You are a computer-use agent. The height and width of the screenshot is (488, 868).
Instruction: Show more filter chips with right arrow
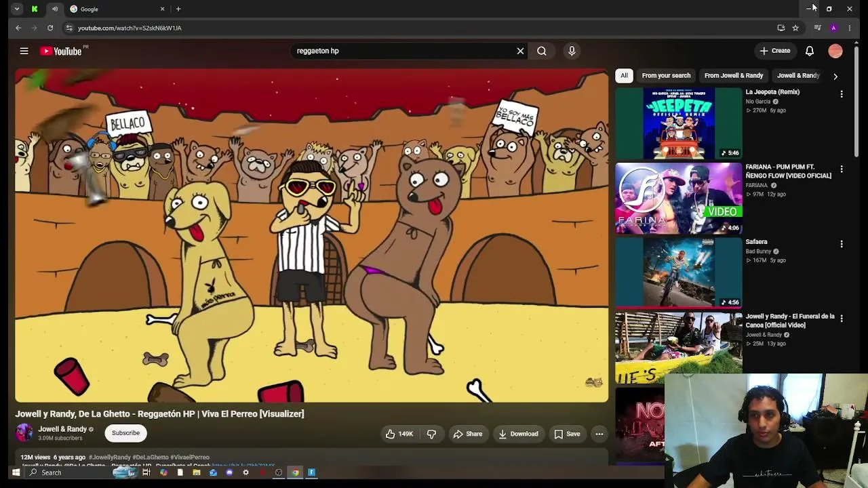(835, 77)
